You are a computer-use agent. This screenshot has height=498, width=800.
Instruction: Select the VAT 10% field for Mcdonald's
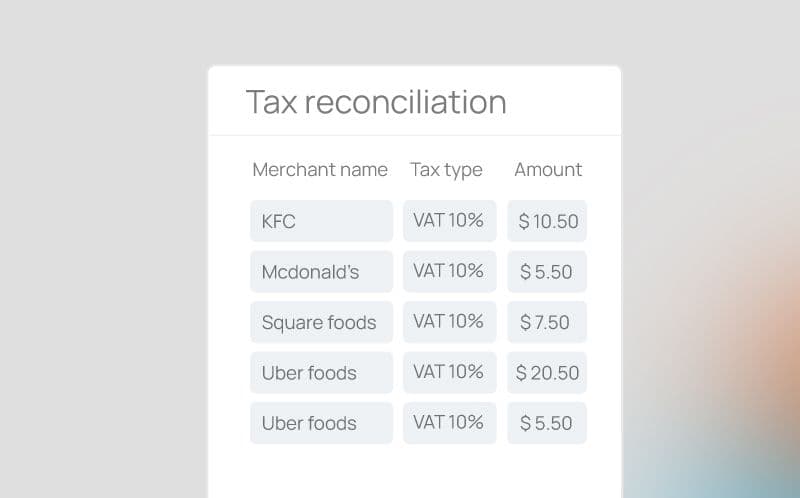point(449,271)
